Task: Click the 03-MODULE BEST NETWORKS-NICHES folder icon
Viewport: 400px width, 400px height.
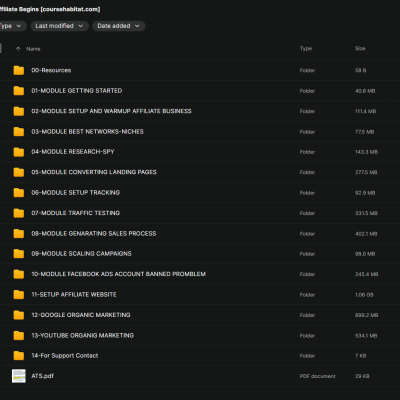Action: coord(19,131)
